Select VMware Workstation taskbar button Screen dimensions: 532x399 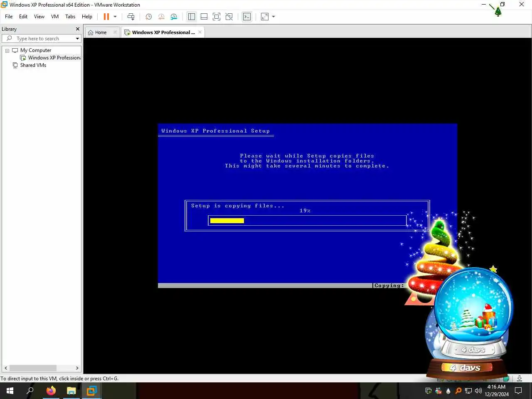coord(92,391)
